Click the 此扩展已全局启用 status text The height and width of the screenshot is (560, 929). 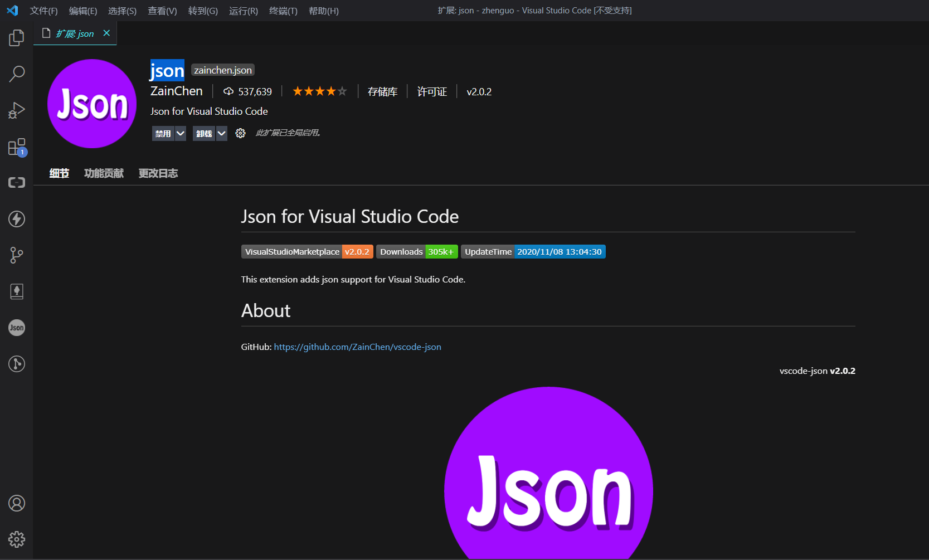click(288, 133)
